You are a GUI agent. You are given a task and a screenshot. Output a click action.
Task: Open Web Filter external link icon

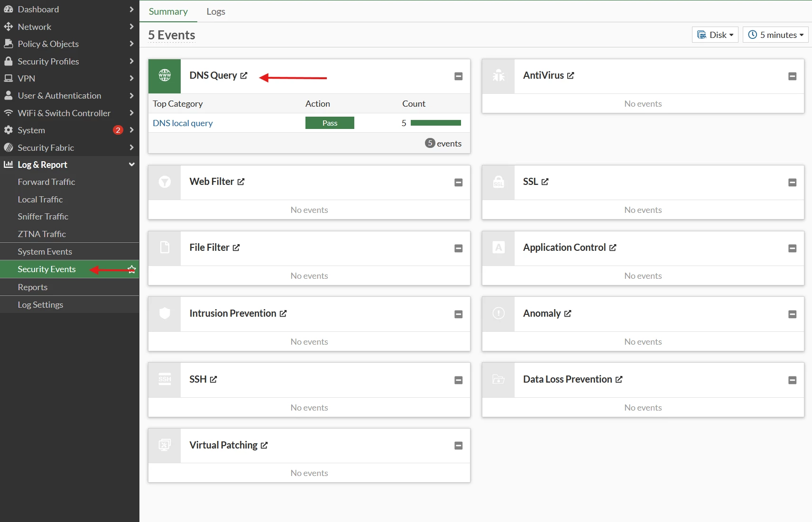click(x=241, y=182)
